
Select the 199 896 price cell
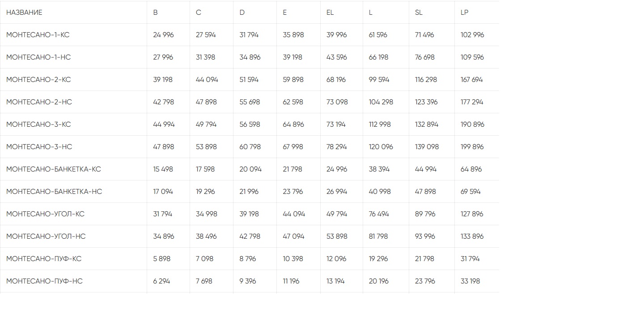point(472,147)
